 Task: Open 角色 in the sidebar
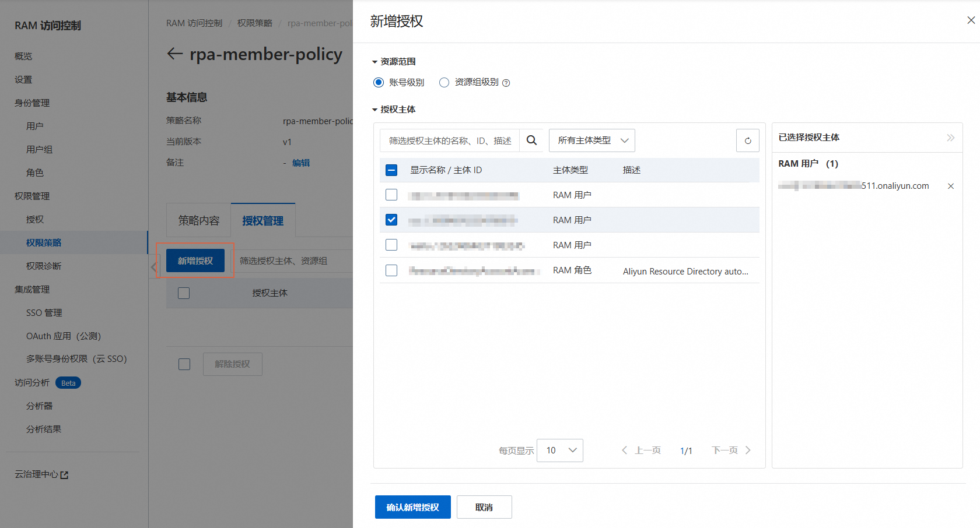(x=35, y=173)
